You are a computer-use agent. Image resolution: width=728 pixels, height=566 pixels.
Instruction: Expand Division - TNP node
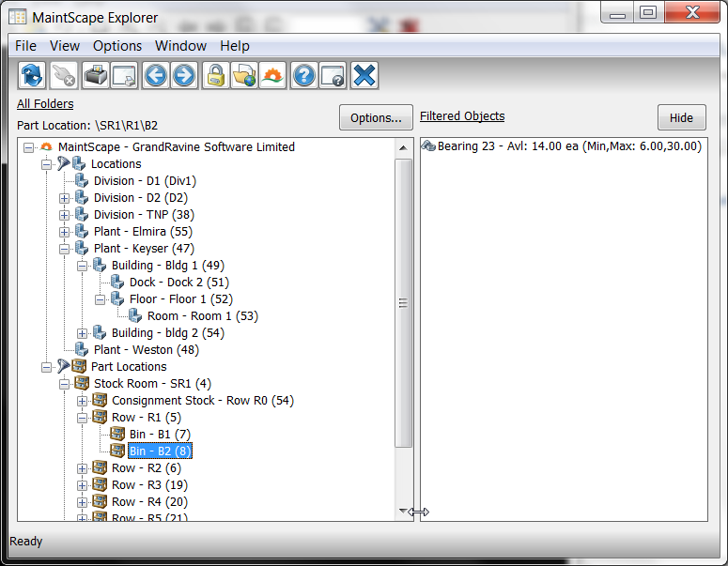click(64, 215)
